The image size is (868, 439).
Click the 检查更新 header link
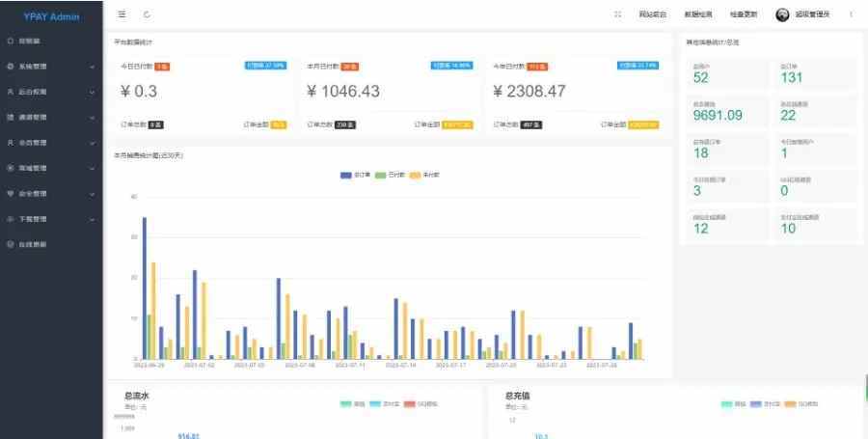(744, 14)
